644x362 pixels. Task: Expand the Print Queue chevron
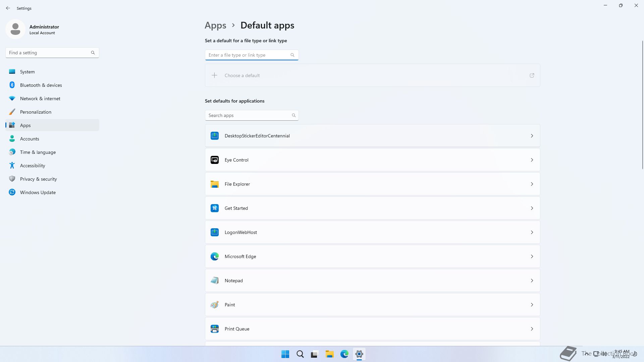pos(532,329)
